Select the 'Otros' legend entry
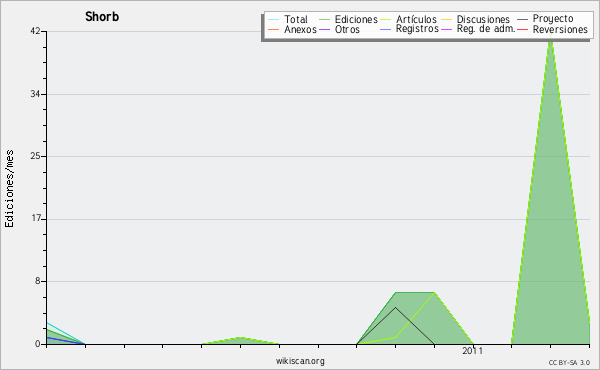 tap(347, 29)
